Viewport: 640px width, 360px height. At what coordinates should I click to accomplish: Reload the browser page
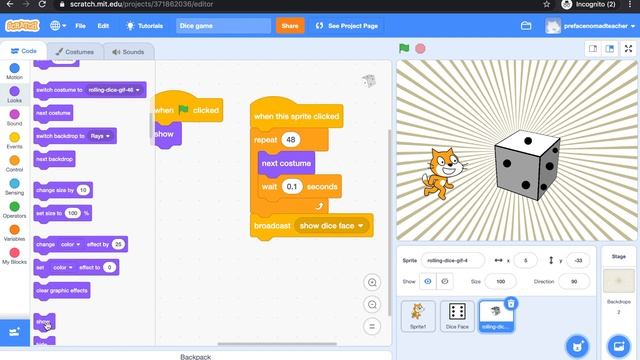click(x=42, y=4)
